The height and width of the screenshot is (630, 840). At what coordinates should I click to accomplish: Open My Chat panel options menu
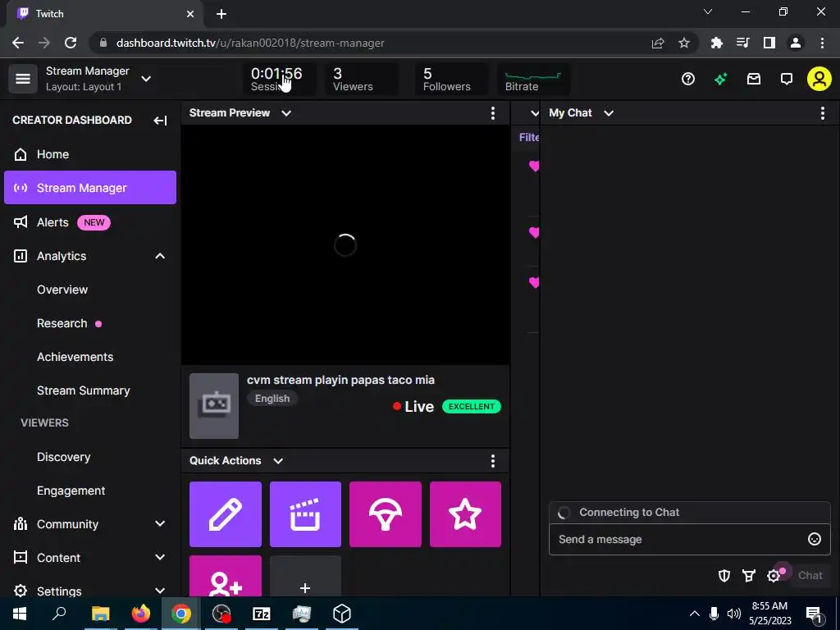[822, 113]
